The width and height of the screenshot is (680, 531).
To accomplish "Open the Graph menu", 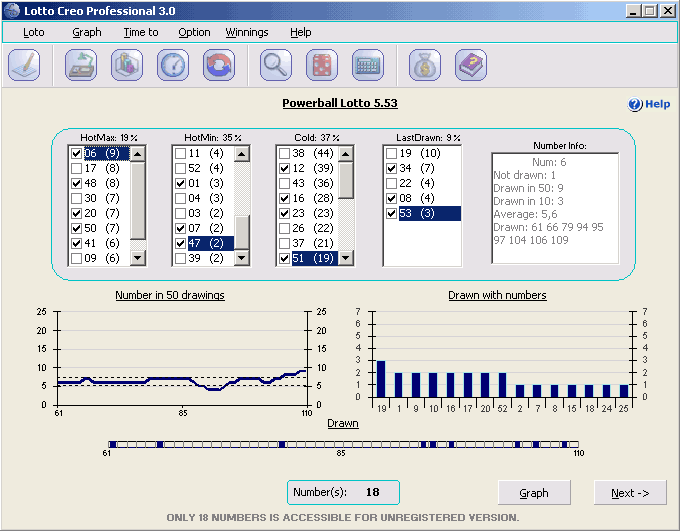I will click(87, 33).
